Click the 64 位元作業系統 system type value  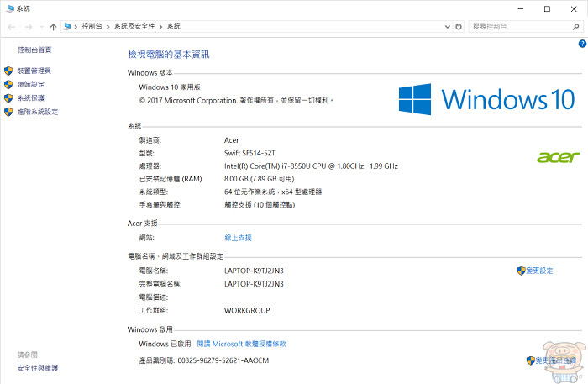pyautogui.click(x=273, y=192)
